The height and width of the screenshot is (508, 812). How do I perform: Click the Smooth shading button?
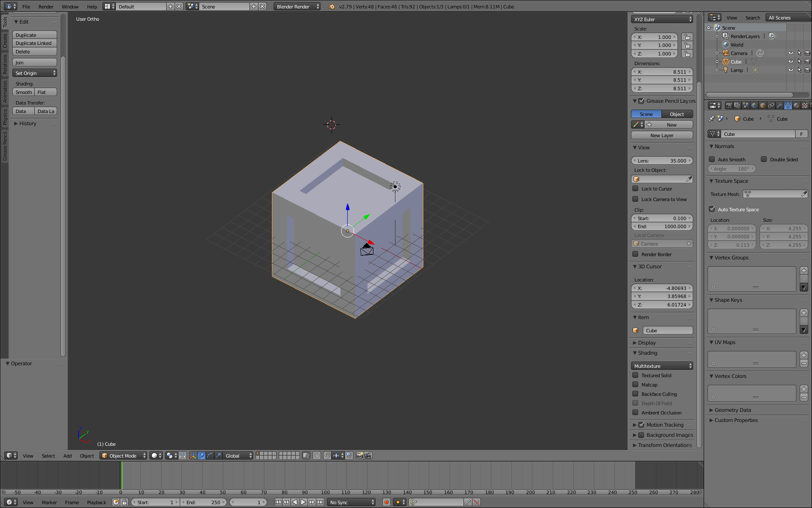coord(23,92)
